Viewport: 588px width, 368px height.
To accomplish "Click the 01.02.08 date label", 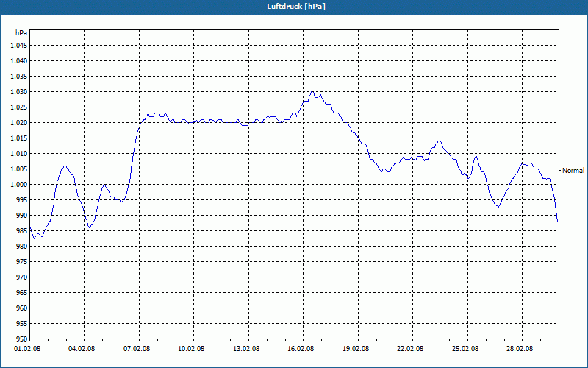I will click(27, 349).
